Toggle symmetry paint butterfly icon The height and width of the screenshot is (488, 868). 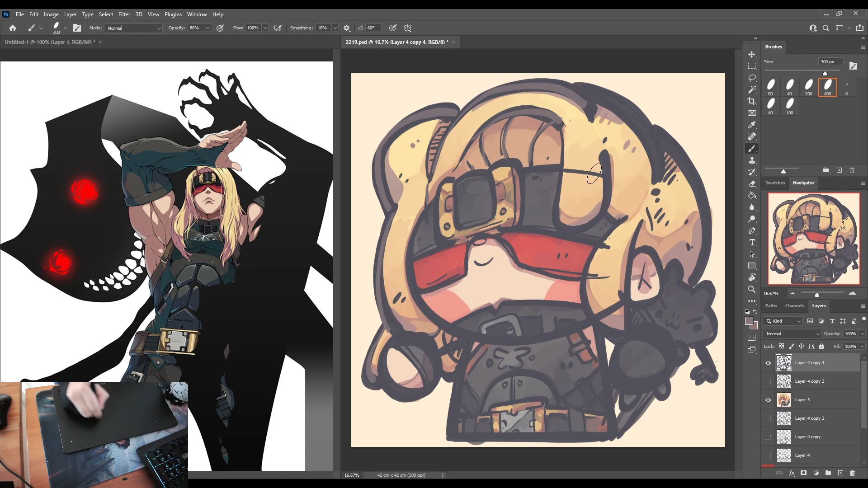tap(407, 28)
